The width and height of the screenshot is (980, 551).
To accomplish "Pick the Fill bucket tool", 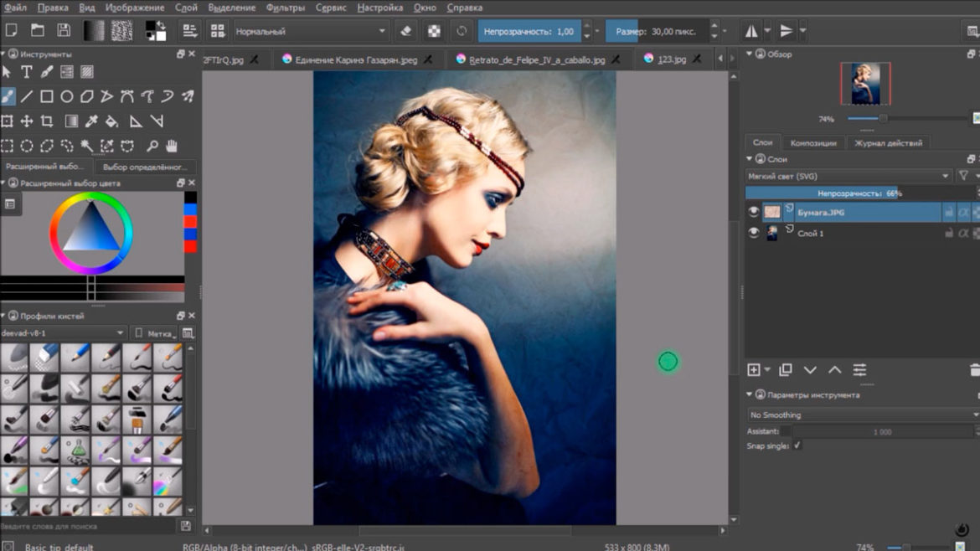I will coord(111,121).
